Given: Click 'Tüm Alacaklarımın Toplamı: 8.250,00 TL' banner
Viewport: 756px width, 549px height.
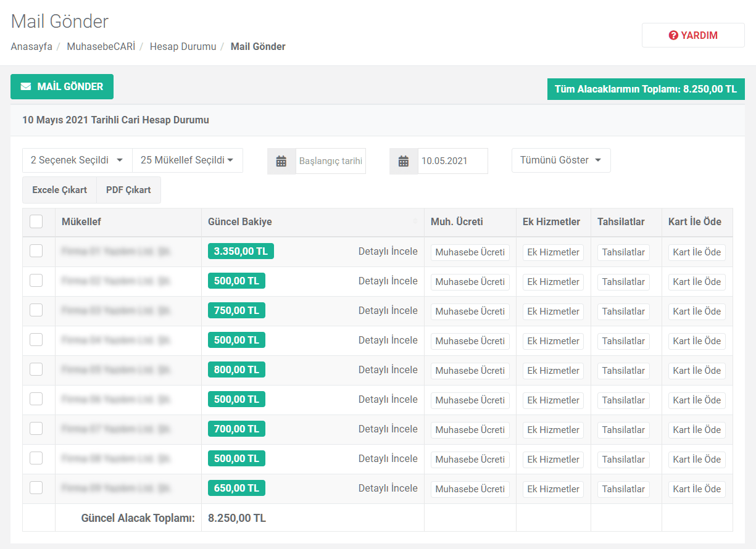Looking at the screenshot, I should coord(646,89).
